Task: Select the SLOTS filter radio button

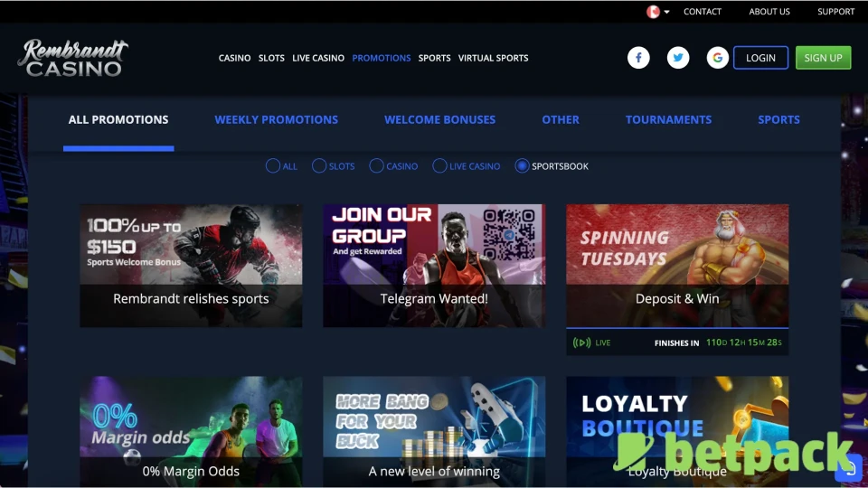Action: coord(318,166)
